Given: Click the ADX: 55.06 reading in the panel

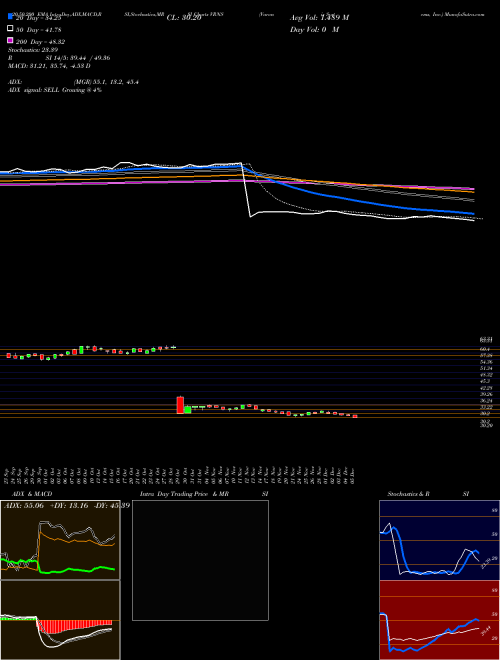Looking at the screenshot, I should [24, 506].
